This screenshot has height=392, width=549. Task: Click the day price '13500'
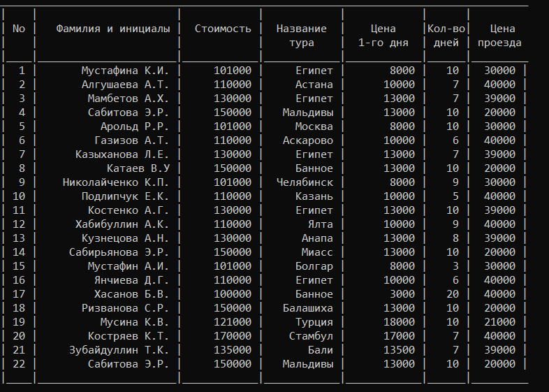(399, 350)
